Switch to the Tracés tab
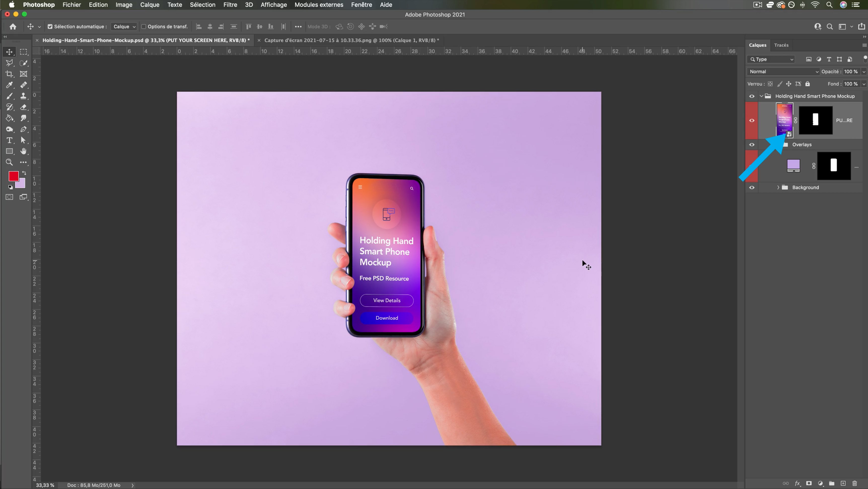This screenshot has width=868, height=489. point(781,45)
